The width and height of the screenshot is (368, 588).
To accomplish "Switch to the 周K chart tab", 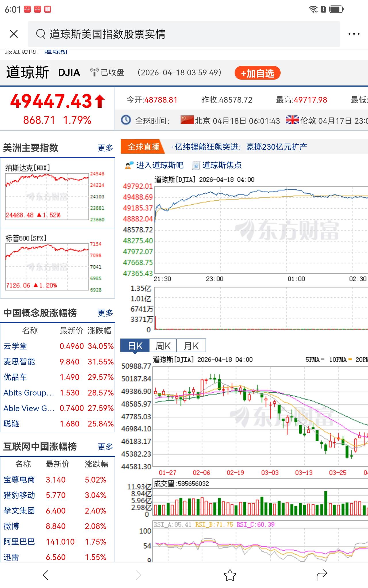I will 163,345.
